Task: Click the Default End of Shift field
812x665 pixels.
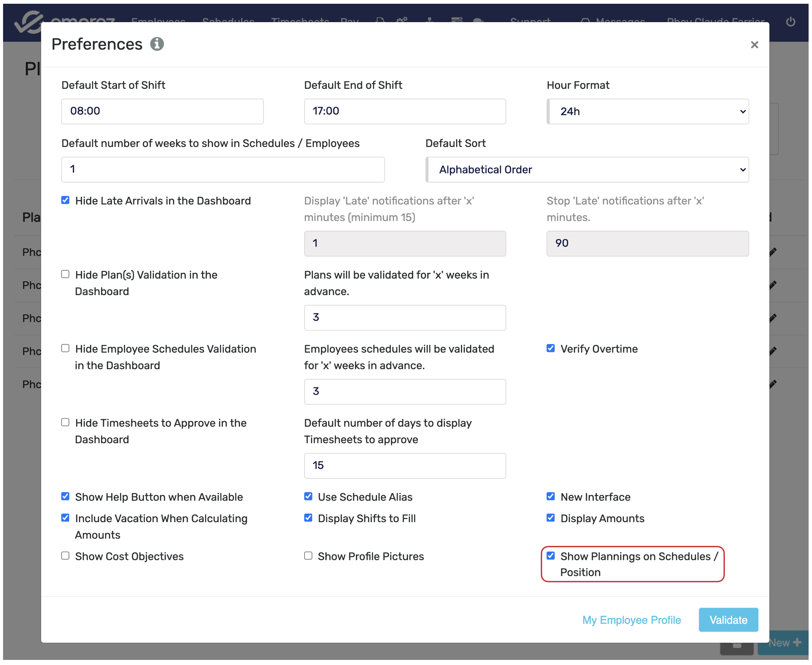Action: pos(405,112)
